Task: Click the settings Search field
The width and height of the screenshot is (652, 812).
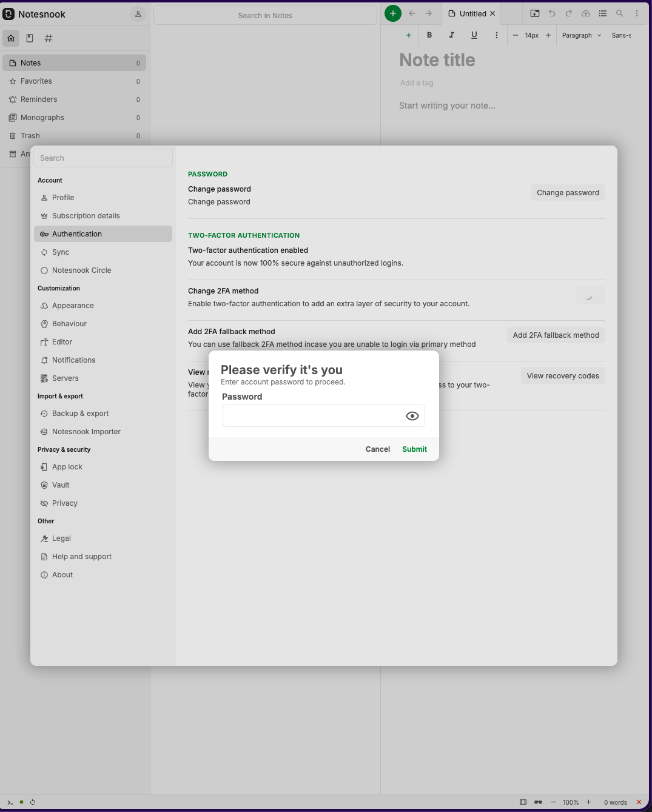Action: pyautogui.click(x=103, y=158)
